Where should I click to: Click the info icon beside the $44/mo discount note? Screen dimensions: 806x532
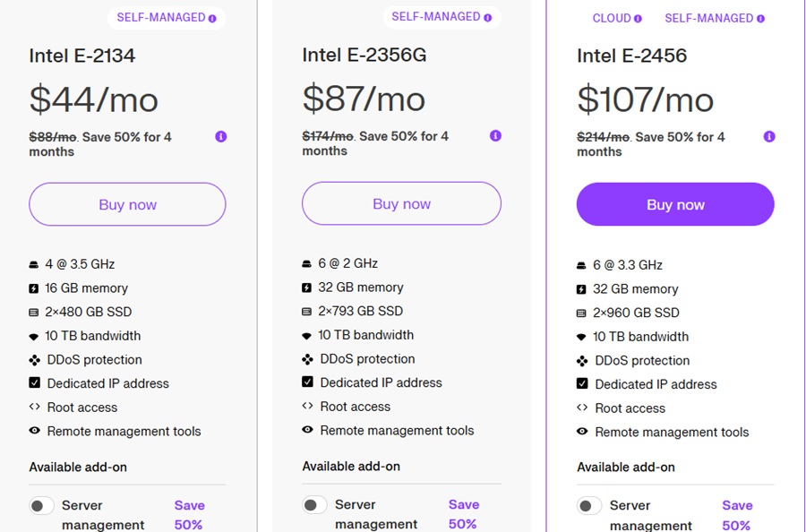[x=221, y=136]
